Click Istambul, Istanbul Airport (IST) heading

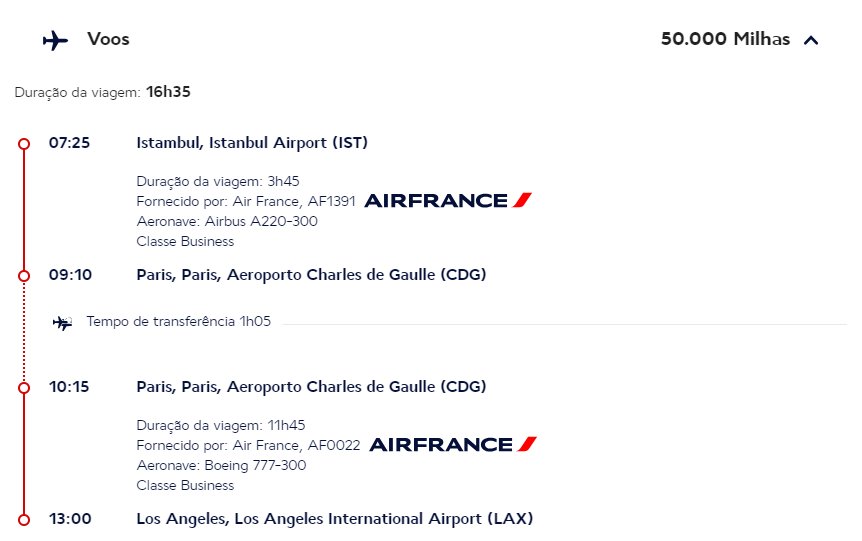click(252, 143)
